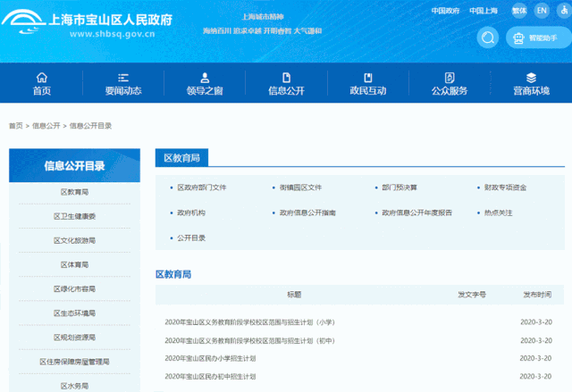
Task: Click 信息公开 in breadcrumb
Action: (46, 126)
